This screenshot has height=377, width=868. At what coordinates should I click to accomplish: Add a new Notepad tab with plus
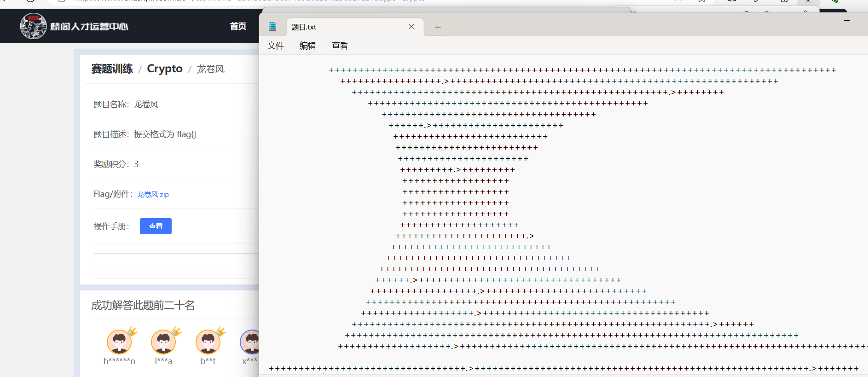[x=438, y=27]
